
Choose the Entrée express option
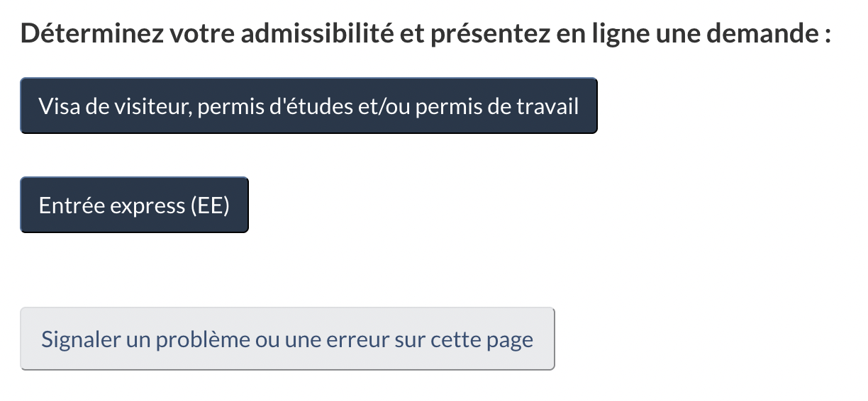134,205
